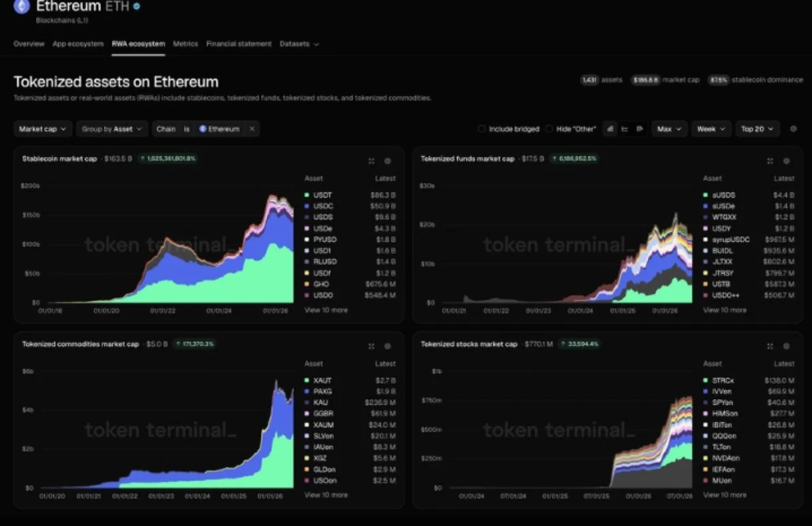This screenshot has height=526, width=812.
Task: Click View 10 more under stablecoin assets
Action: pos(325,310)
